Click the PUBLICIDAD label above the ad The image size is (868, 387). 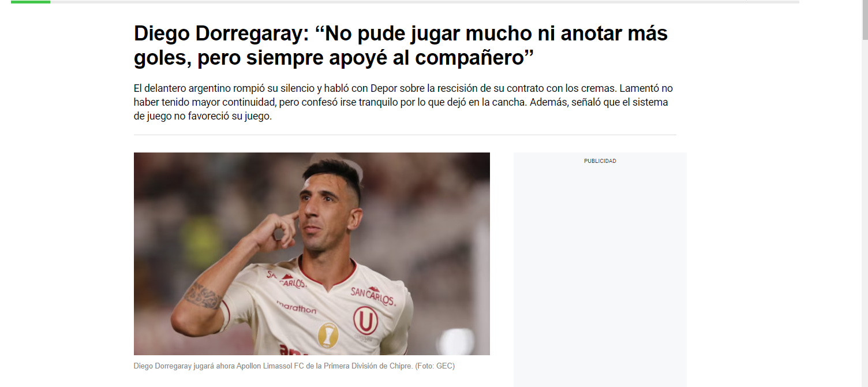[600, 161]
